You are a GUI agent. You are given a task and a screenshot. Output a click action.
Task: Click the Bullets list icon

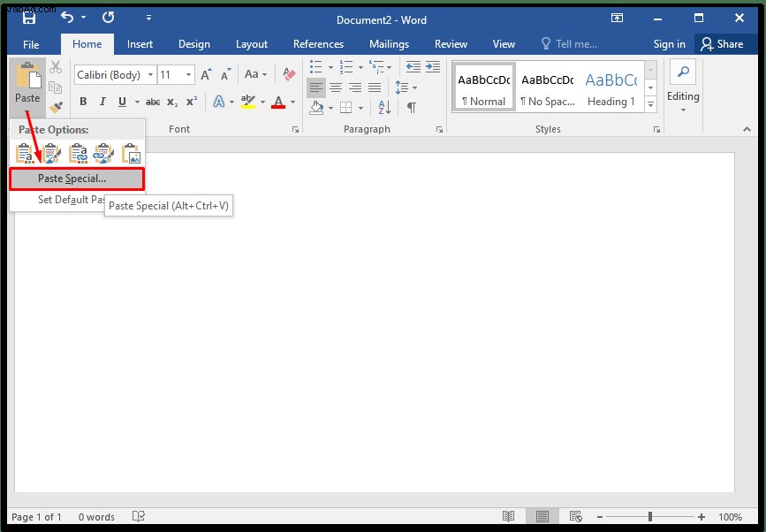coord(316,67)
